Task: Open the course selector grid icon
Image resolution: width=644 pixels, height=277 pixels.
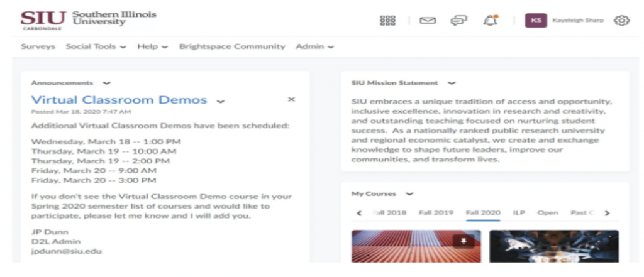Action: click(387, 21)
